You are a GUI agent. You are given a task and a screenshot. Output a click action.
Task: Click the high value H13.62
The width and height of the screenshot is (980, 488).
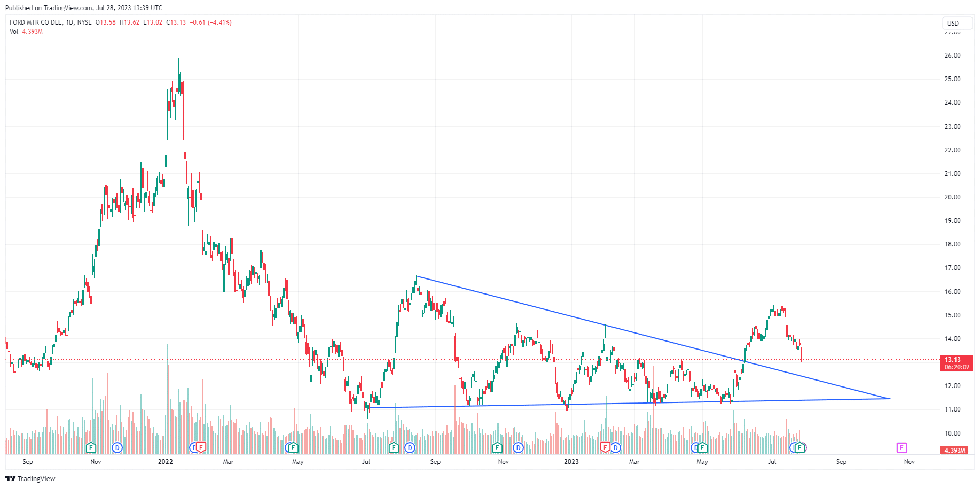pos(129,22)
